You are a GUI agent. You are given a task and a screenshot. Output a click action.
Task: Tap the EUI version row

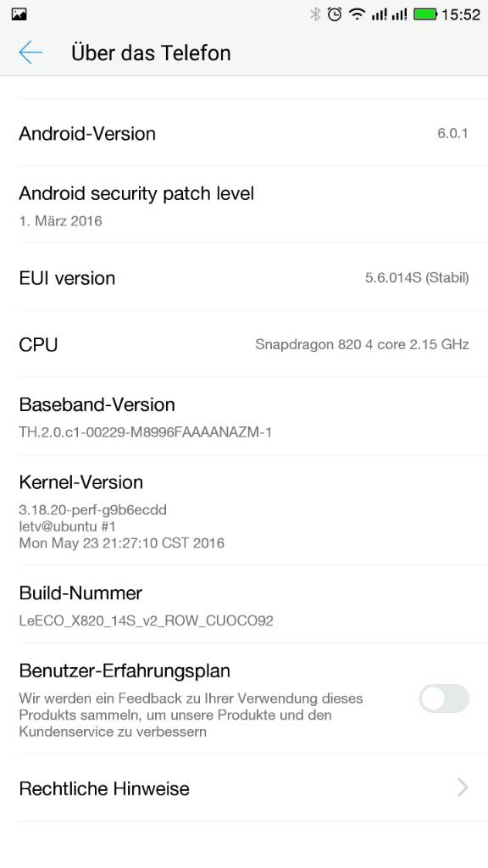(244, 277)
